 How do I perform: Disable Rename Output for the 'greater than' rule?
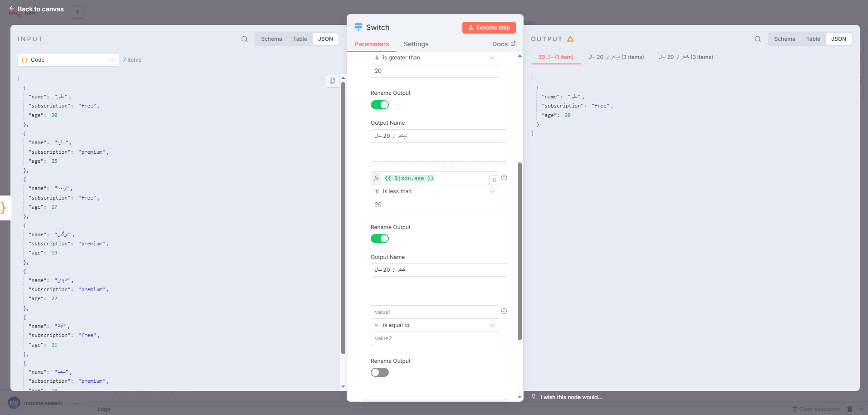(x=380, y=105)
